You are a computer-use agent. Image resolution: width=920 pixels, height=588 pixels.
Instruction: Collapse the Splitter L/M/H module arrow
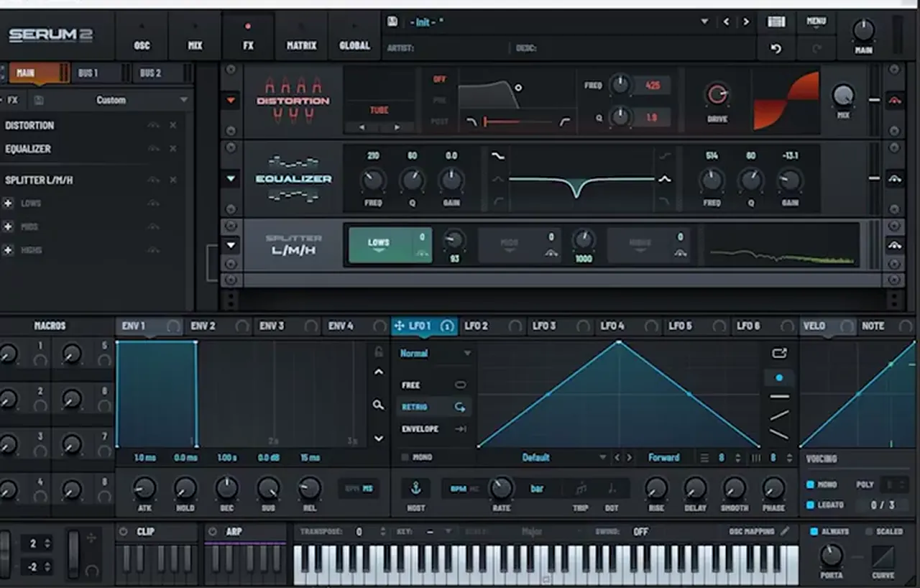tap(231, 245)
